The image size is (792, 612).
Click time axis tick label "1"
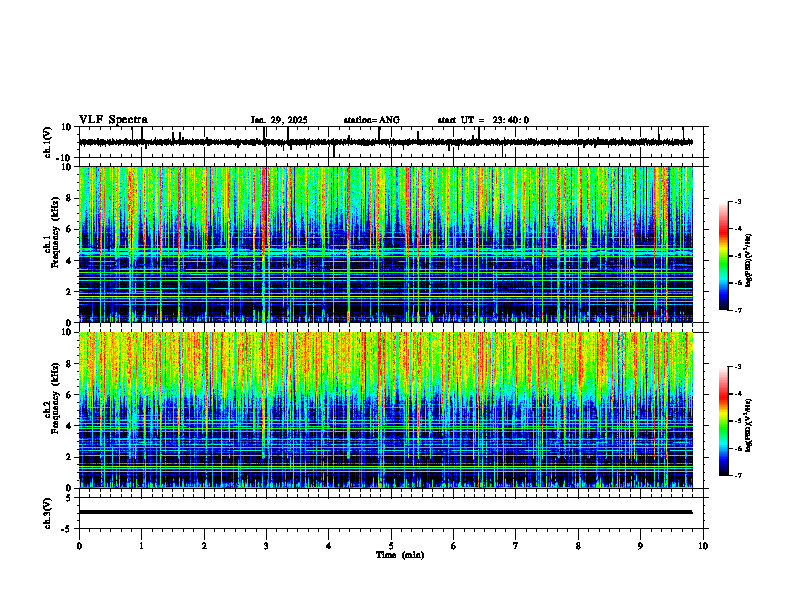tap(141, 546)
